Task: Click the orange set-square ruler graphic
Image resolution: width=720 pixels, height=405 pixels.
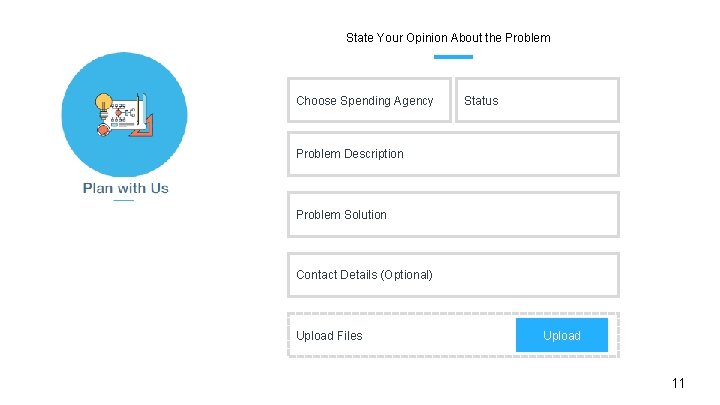Action: click(145, 128)
